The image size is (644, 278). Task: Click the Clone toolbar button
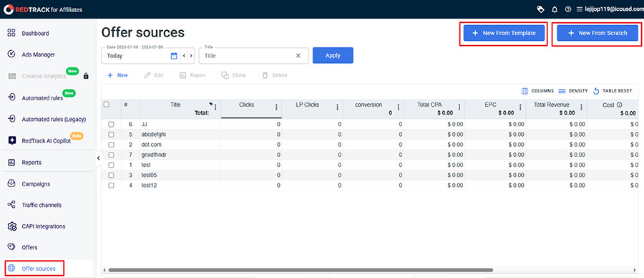pyautogui.click(x=234, y=75)
